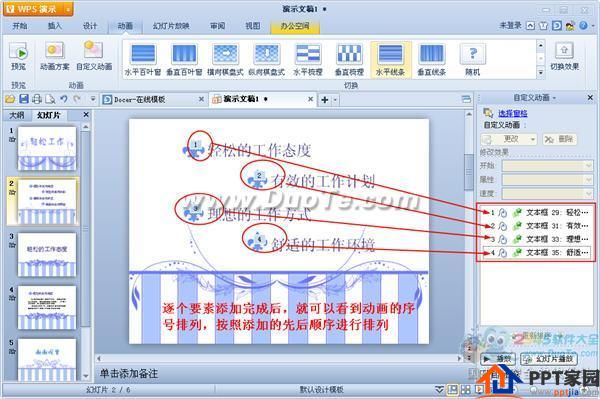
Task: Click the undo arrow icon
Action: (x=64, y=99)
